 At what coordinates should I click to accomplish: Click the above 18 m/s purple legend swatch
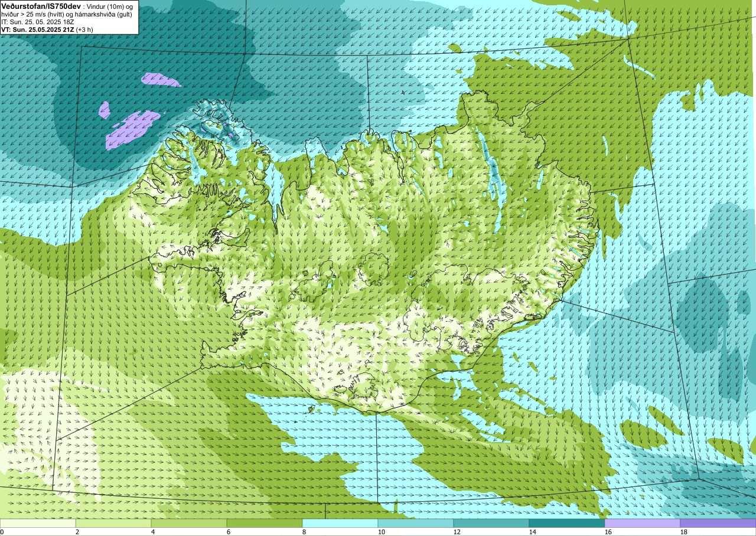[718, 523]
